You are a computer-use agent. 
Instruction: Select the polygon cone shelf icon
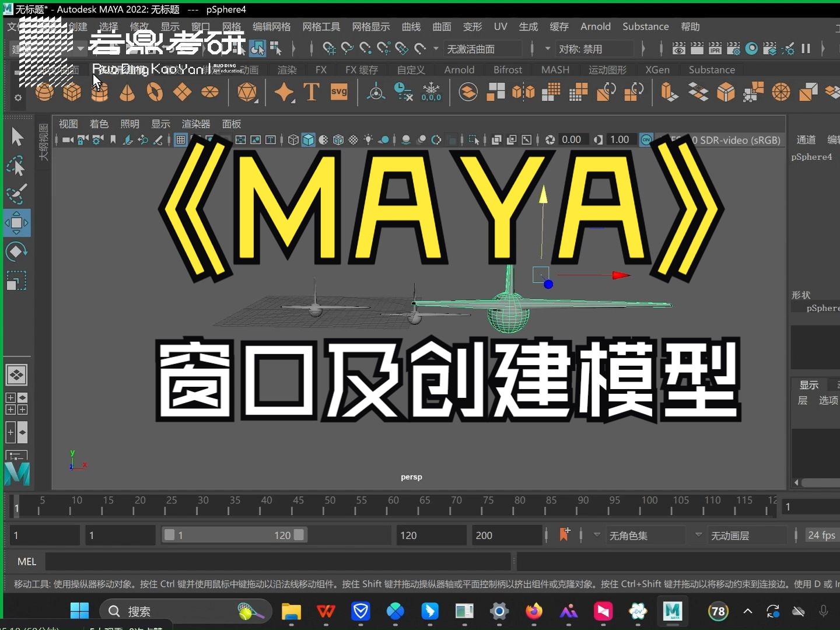127,92
